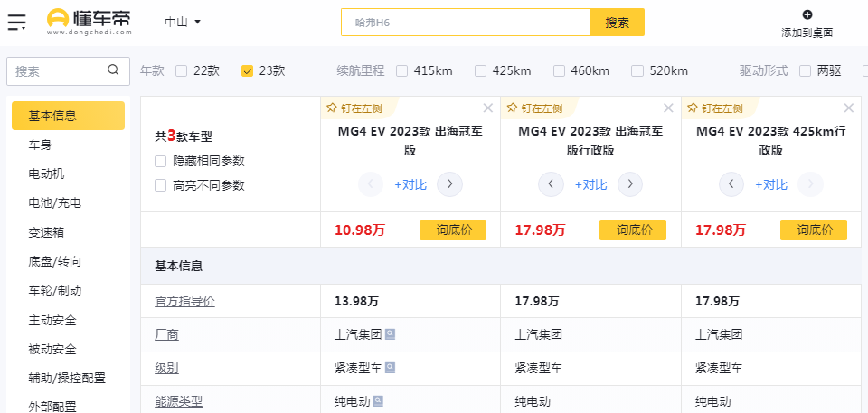Move 出海冠军版 column right with arrow
This screenshot has width=868, height=413.
coord(449,184)
